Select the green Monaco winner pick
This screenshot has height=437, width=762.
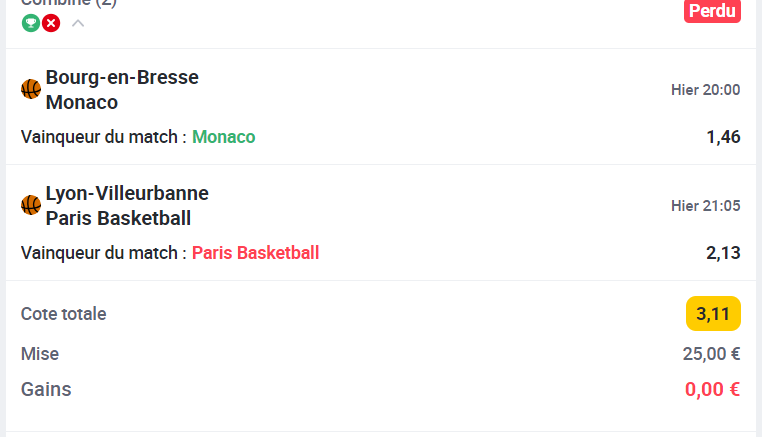tap(224, 137)
